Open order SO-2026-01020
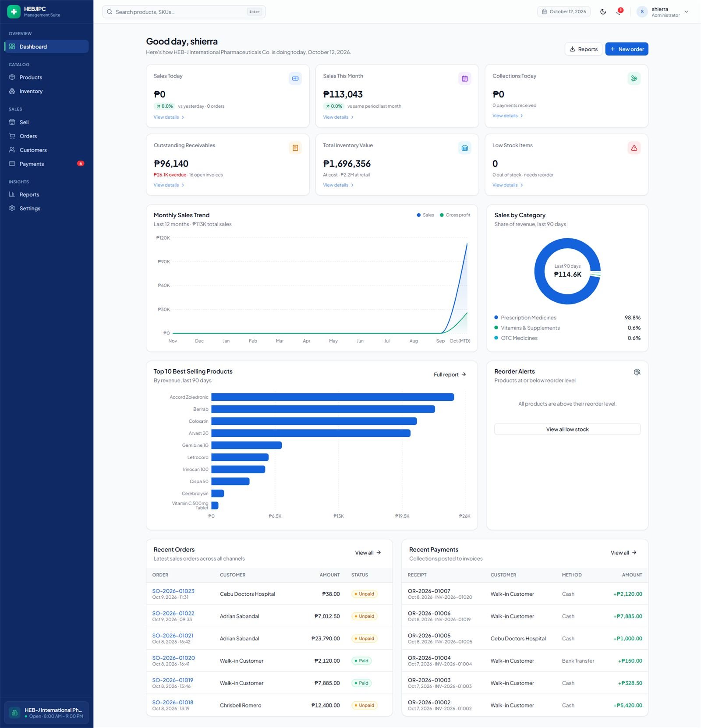701x728 pixels. 173,658
